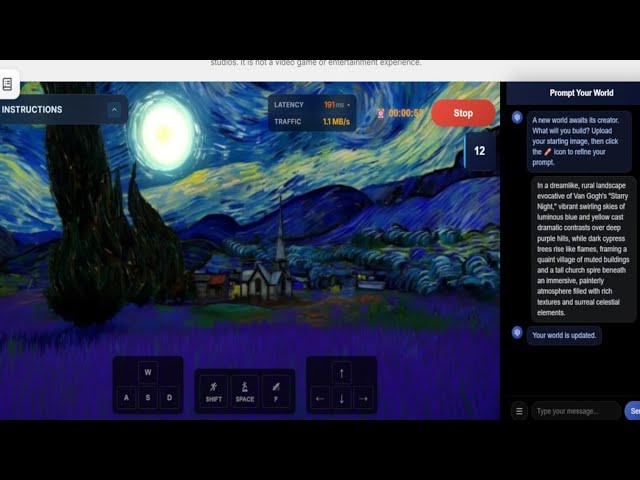Click the Van Gogh Starry Night prompt message
Image resolution: width=640 pixels, height=480 pixels.
tap(583, 249)
